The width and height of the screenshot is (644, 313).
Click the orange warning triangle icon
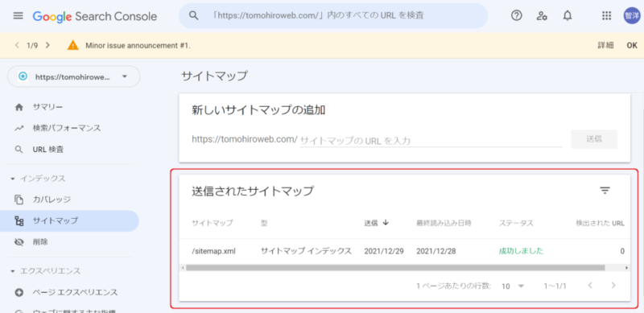point(72,45)
